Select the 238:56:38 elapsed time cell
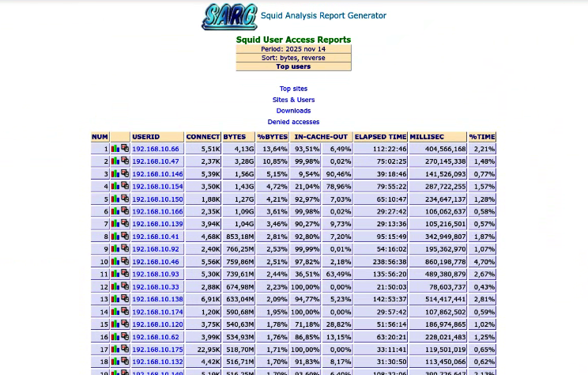Viewport: 588px width, 375px height. click(381, 262)
